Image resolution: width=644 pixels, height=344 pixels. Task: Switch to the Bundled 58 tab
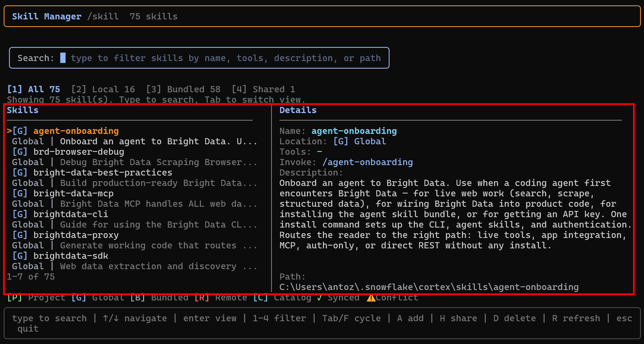click(x=183, y=89)
